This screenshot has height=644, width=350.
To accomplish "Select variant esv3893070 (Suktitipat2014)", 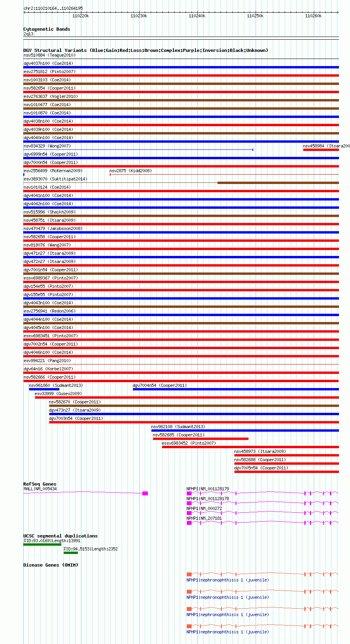I will click(x=55, y=179).
